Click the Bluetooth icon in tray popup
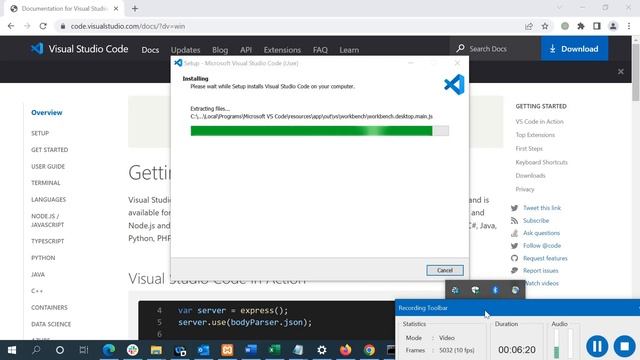640x360 pixels. 495,290
